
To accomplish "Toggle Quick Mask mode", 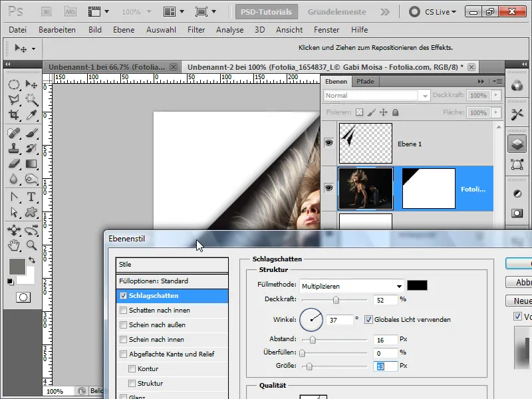I will tap(23, 297).
